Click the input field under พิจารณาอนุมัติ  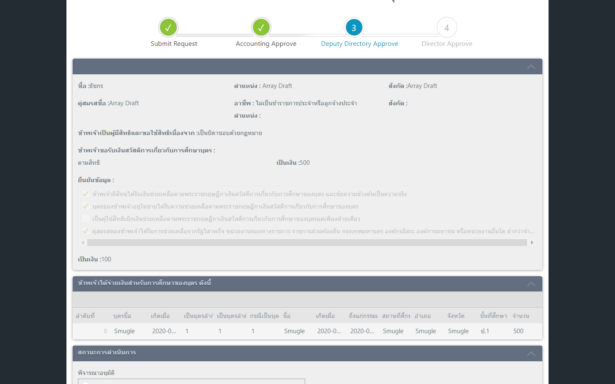pyautogui.click(x=191, y=381)
